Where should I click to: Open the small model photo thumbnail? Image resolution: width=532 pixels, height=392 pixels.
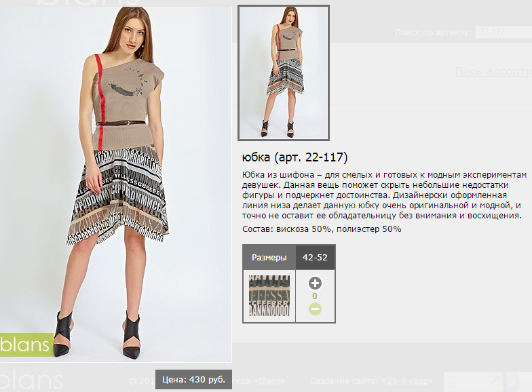pyautogui.click(x=284, y=73)
